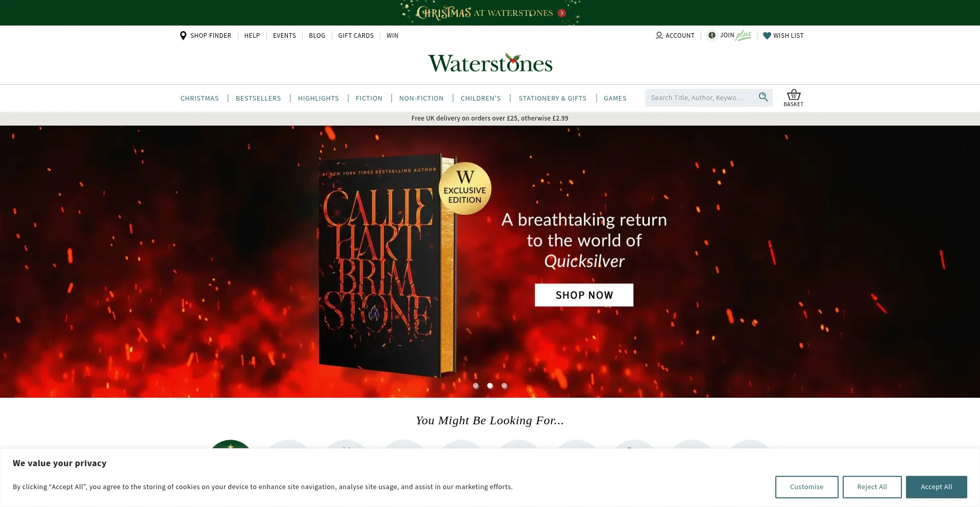Click the Wish List heart icon
Screen dimensions: 980x507
coord(767,36)
